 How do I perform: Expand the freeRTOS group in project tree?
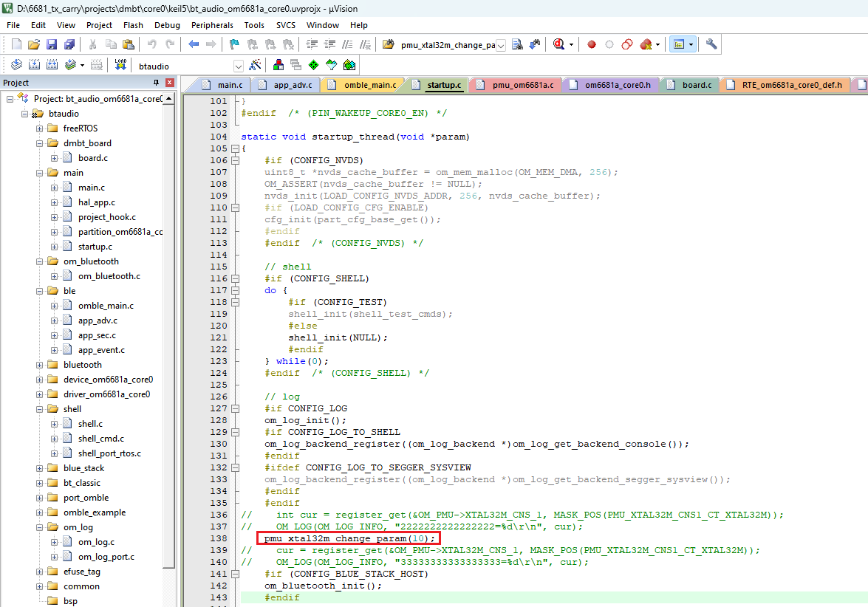click(39, 128)
